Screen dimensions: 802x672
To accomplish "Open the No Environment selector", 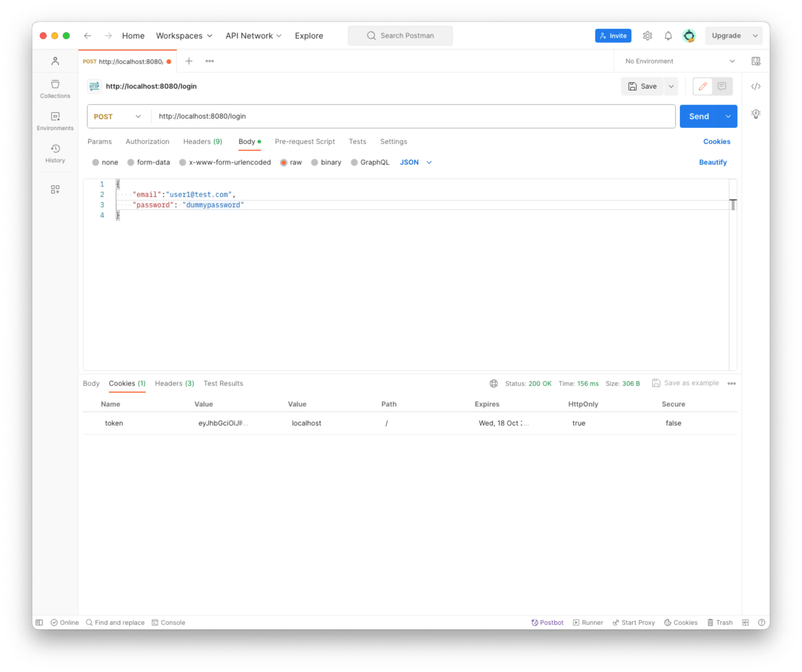I will tap(679, 61).
